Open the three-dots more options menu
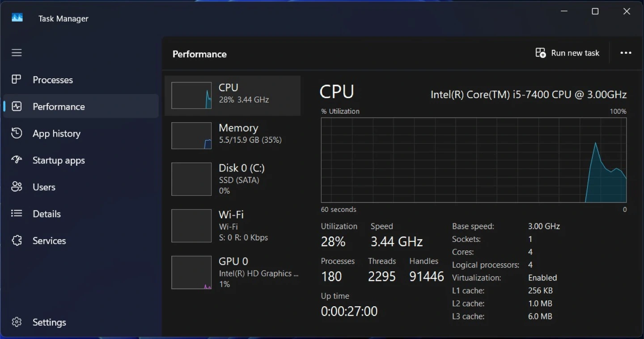Screen dimensions: 644x339 (x=626, y=53)
